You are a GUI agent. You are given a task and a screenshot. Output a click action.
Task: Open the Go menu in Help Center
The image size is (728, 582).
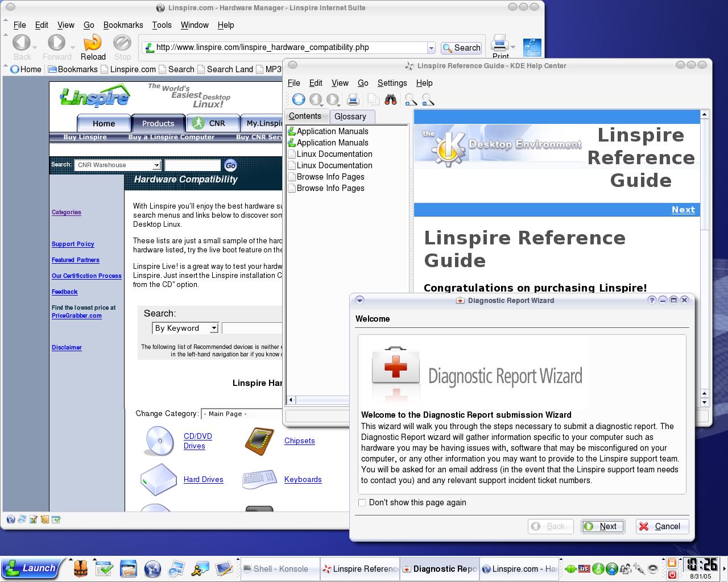[x=363, y=83]
